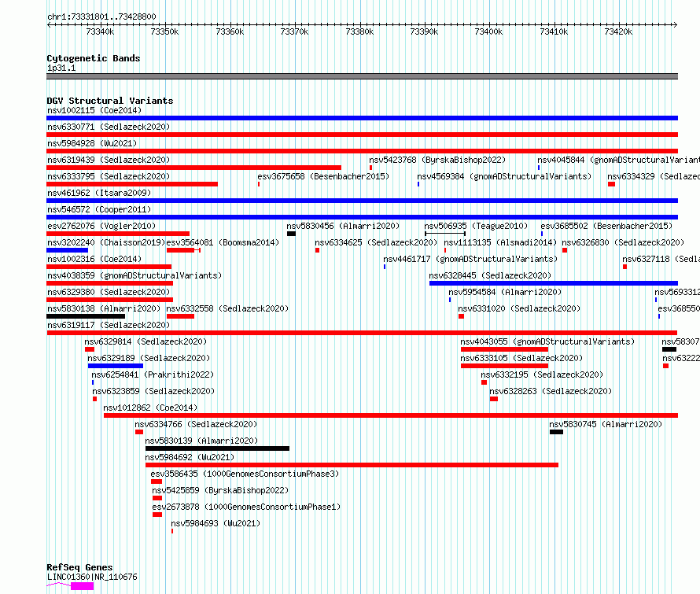
Task: Click the blue bar of nsv6328445
Action: coord(554,283)
